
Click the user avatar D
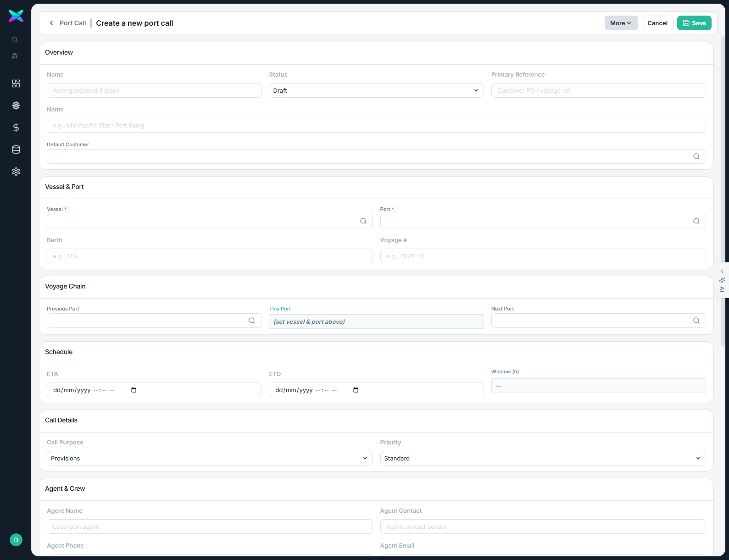coord(16,540)
